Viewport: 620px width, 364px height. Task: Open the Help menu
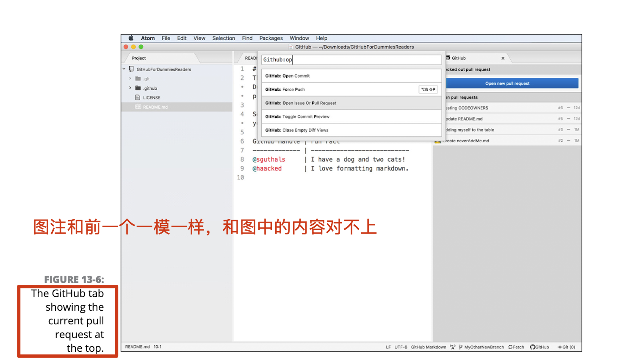coord(321,38)
